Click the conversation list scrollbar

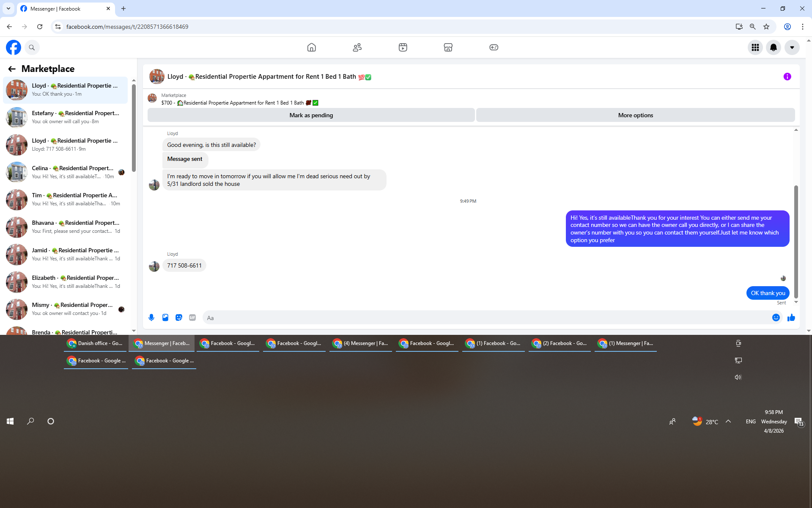click(x=134, y=127)
